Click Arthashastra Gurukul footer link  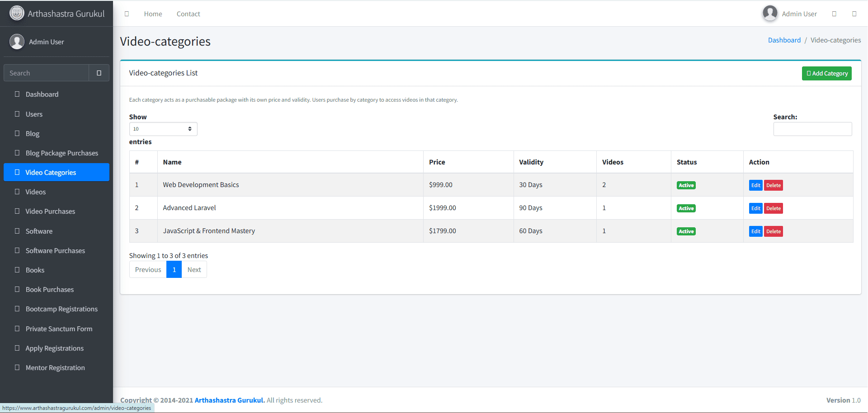230,400
